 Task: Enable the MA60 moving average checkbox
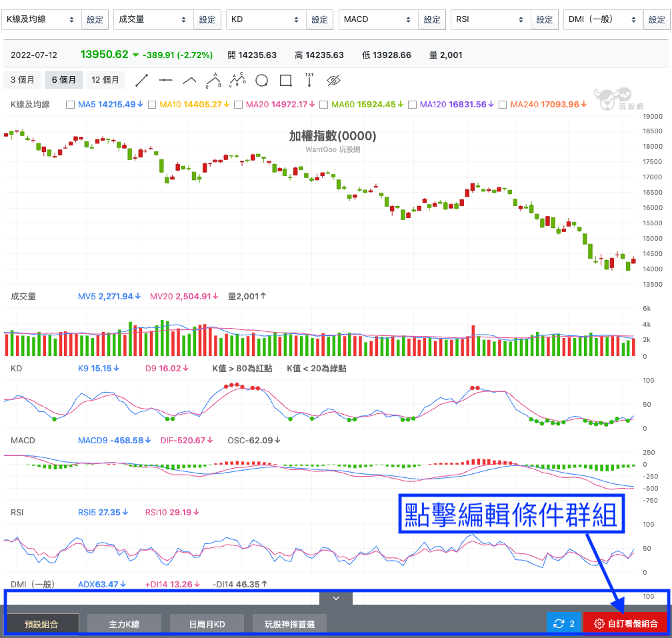coord(324,105)
